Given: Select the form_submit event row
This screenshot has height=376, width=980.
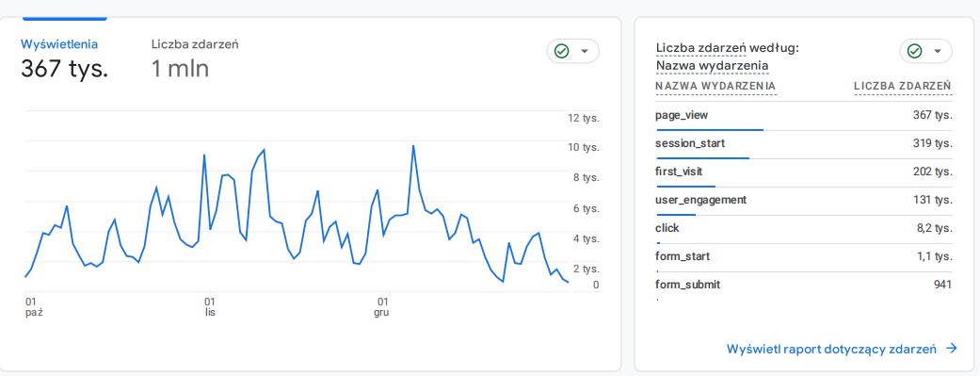Looking at the screenshot, I should tap(804, 285).
